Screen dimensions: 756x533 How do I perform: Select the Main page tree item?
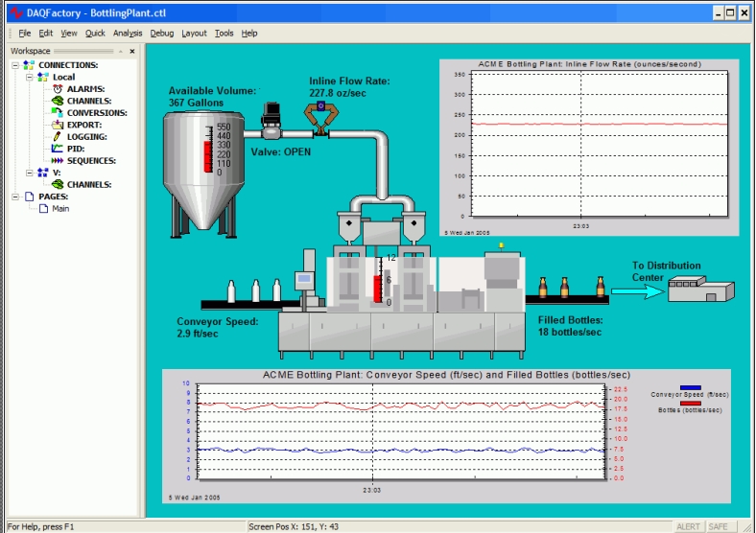tap(60, 208)
